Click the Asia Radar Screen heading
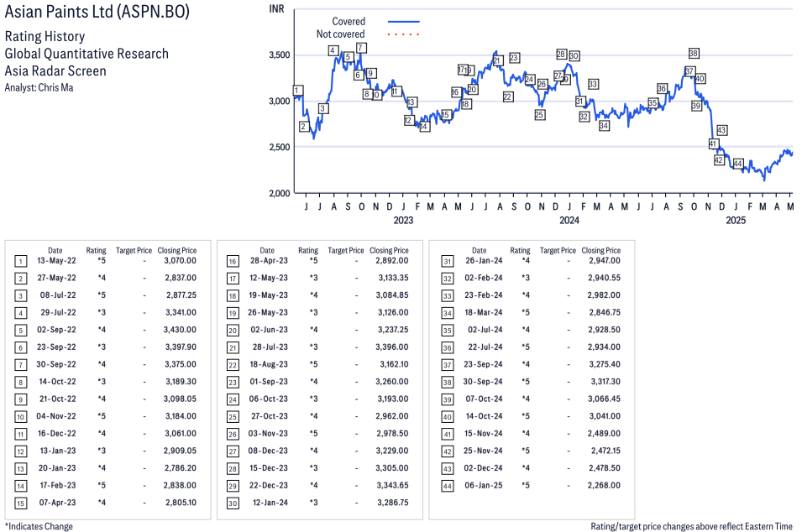The height and width of the screenshot is (532, 802). (55, 70)
